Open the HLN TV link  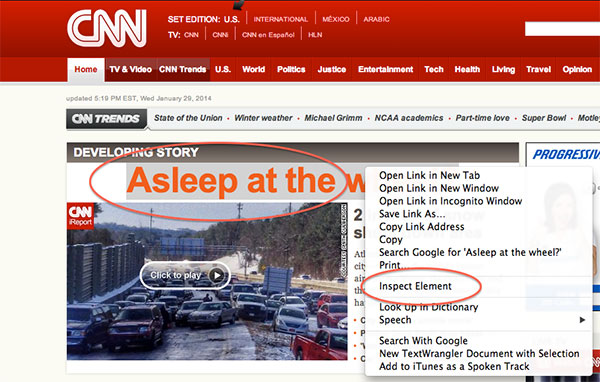tap(315, 35)
